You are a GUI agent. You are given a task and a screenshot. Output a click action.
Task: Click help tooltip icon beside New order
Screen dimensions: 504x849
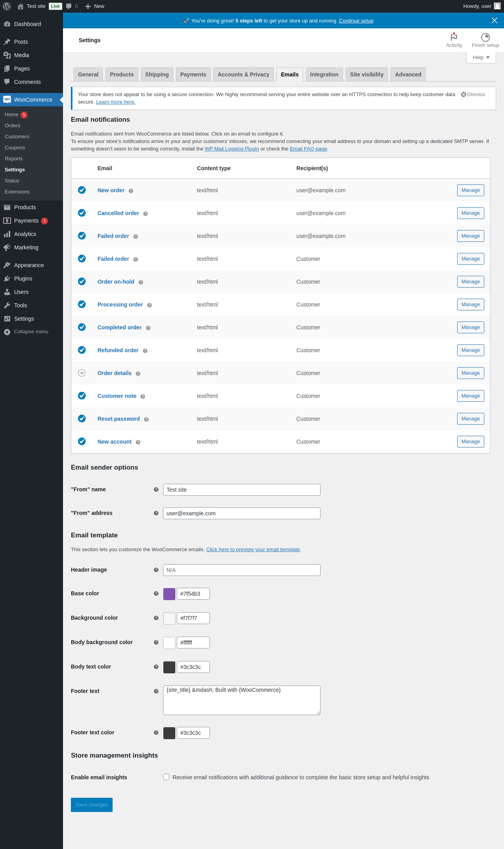pyautogui.click(x=131, y=191)
